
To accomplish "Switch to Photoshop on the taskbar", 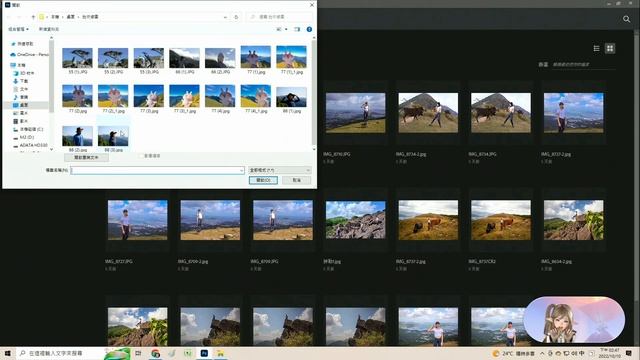I will 204,353.
